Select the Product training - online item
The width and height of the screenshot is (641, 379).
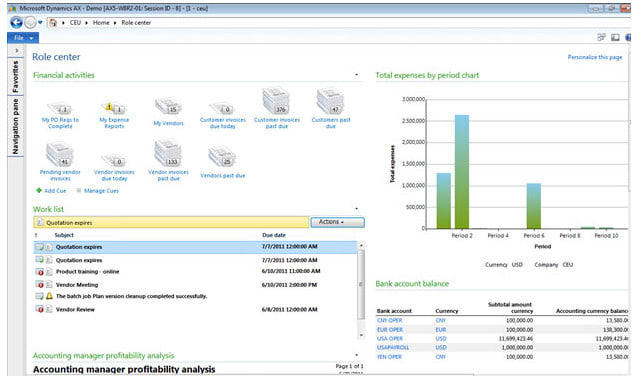click(87, 271)
